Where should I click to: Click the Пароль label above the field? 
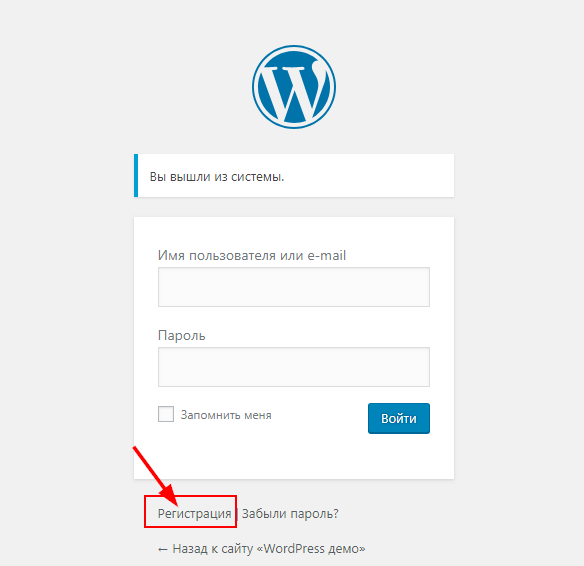point(181,336)
